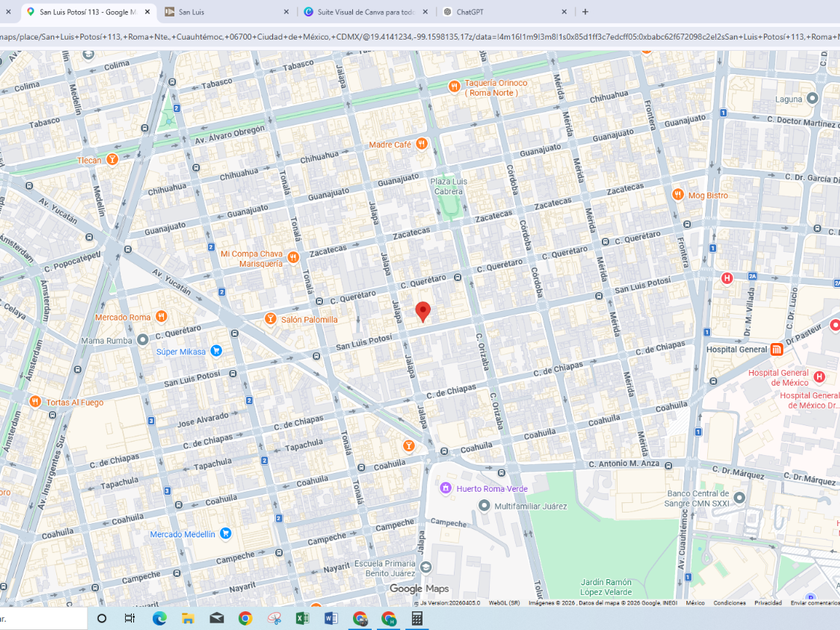Switch to Suite Visual de Canva tab

[364, 12]
